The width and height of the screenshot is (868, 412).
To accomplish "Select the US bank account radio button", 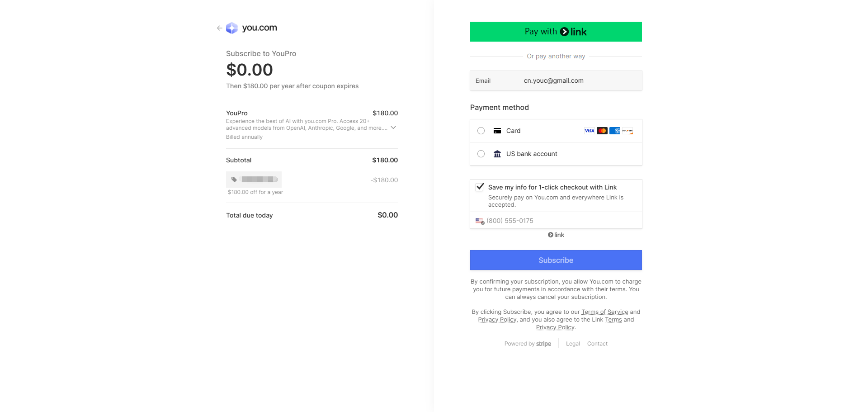I will click(x=481, y=154).
